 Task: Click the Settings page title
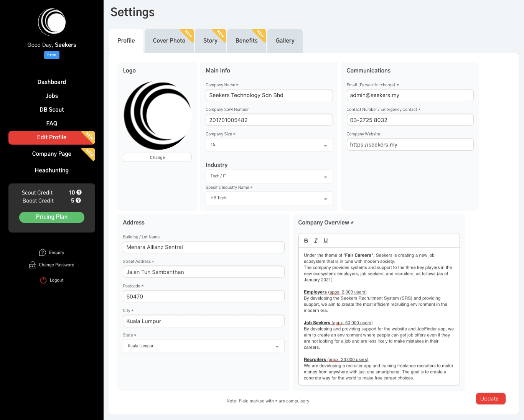click(x=132, y=12)
